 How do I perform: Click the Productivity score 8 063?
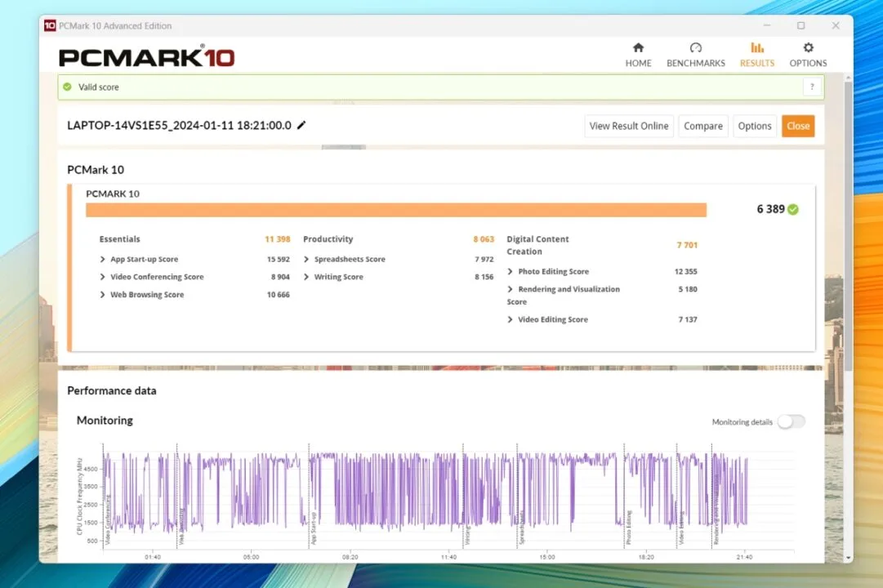pyautogui.click(x=484, y=238)
